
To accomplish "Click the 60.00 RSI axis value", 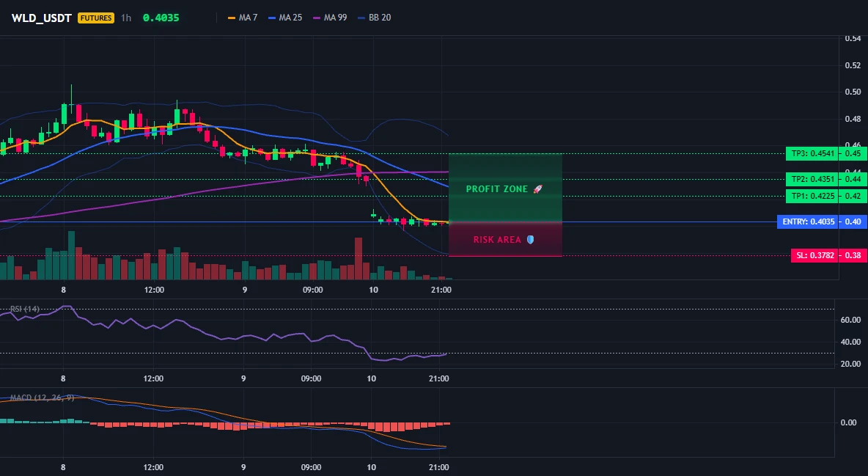I will [x=851, y=320].
